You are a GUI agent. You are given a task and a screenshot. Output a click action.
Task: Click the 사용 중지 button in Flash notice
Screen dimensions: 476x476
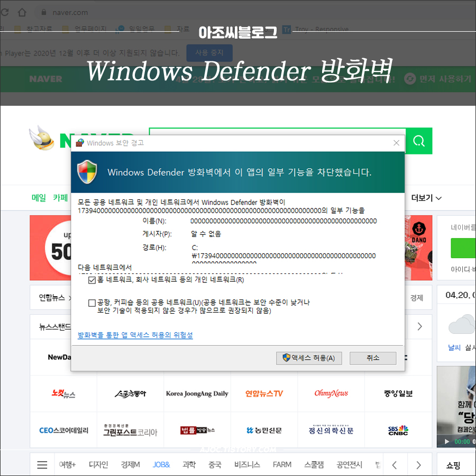tap(209, 53)
